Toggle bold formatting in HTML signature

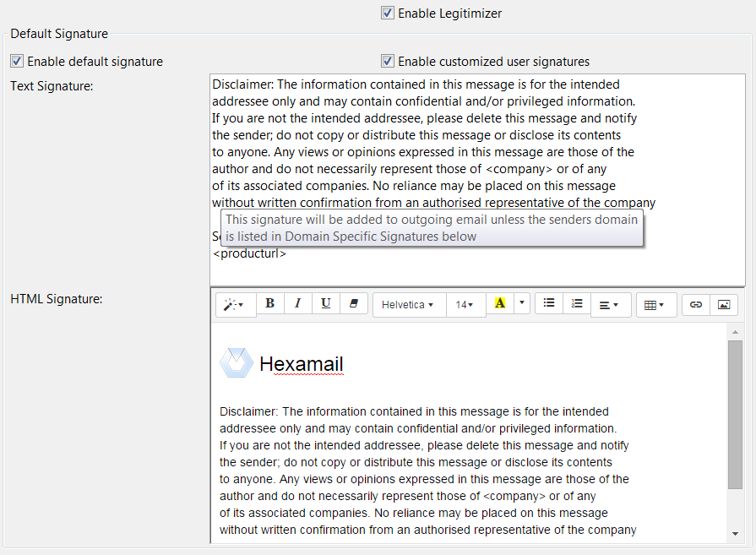269,304
